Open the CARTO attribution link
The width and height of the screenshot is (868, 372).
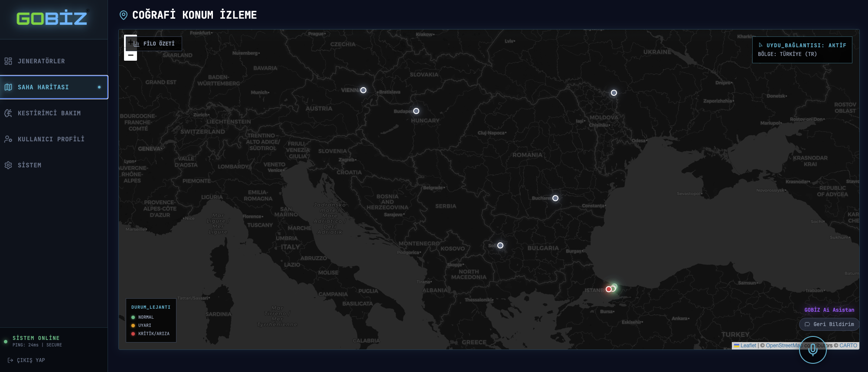click(x=848, y=346)
